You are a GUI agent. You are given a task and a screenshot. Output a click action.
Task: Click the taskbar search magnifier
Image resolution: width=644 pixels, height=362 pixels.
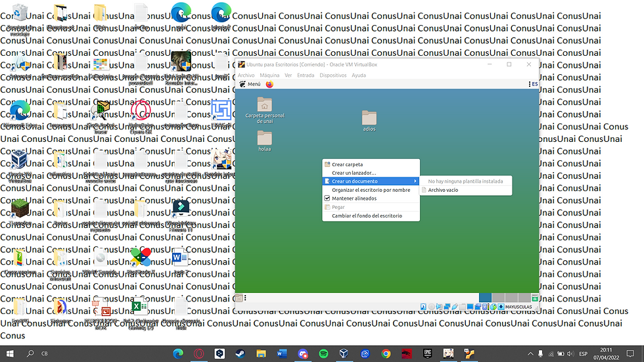pyautogui.click(x=30, y=353)
